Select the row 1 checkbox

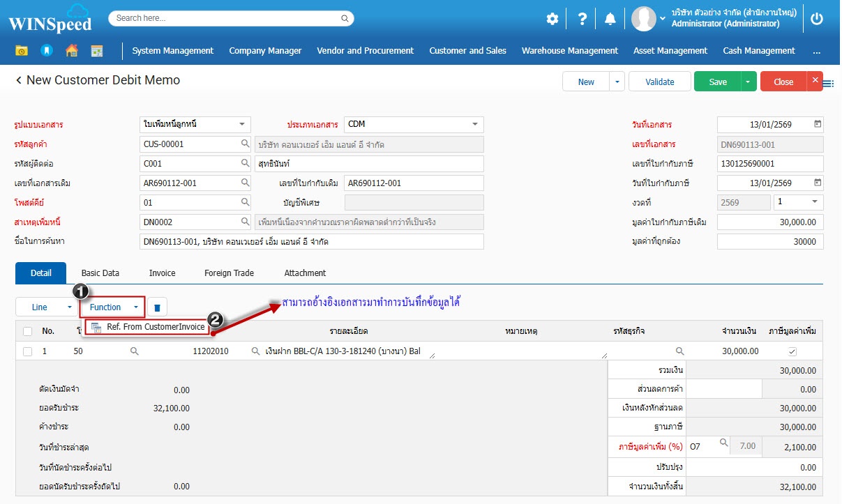(x=28, y=351)
